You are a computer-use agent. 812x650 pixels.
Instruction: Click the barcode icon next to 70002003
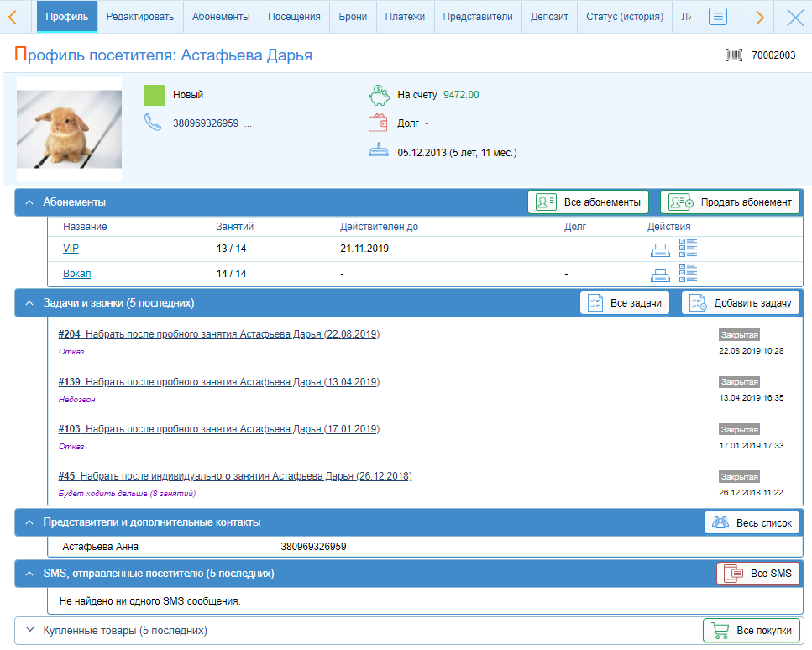pos(734,55)
